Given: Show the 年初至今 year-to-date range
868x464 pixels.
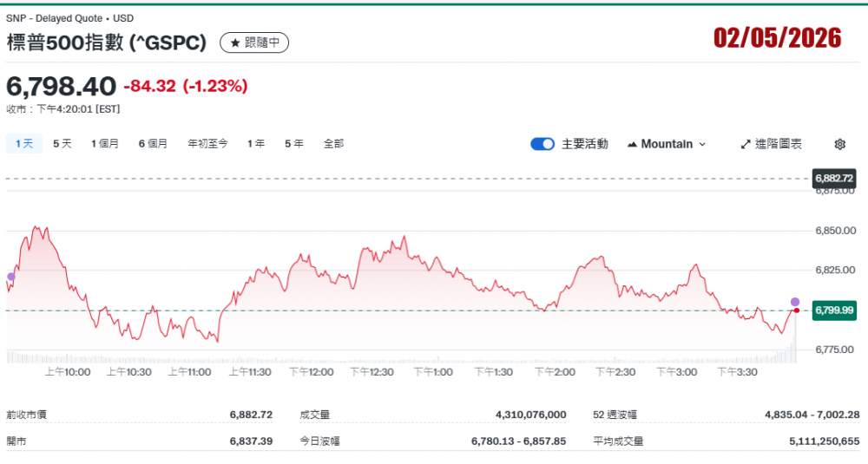Looking at the screenshot, I should coord(207,144).
